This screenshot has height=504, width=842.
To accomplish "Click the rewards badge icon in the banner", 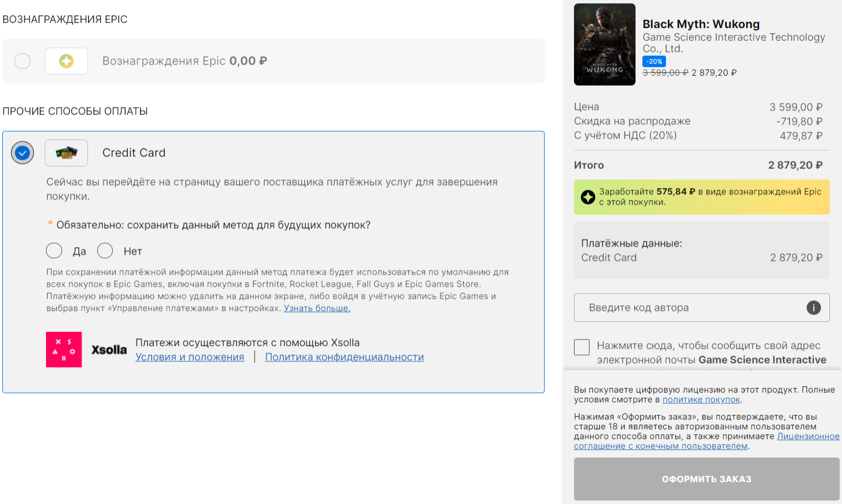I will 588,197.
